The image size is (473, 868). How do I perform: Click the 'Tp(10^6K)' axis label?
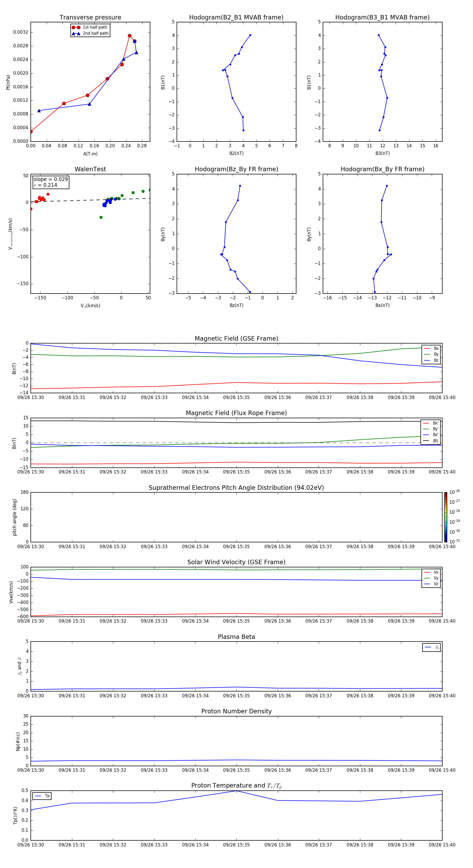15,815
